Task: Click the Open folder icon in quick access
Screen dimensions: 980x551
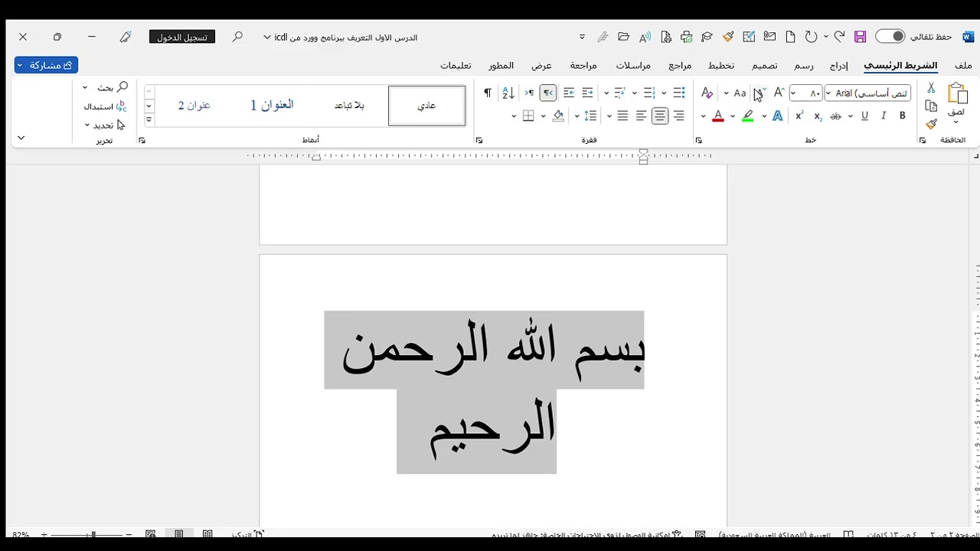Action: click(623, 37)
